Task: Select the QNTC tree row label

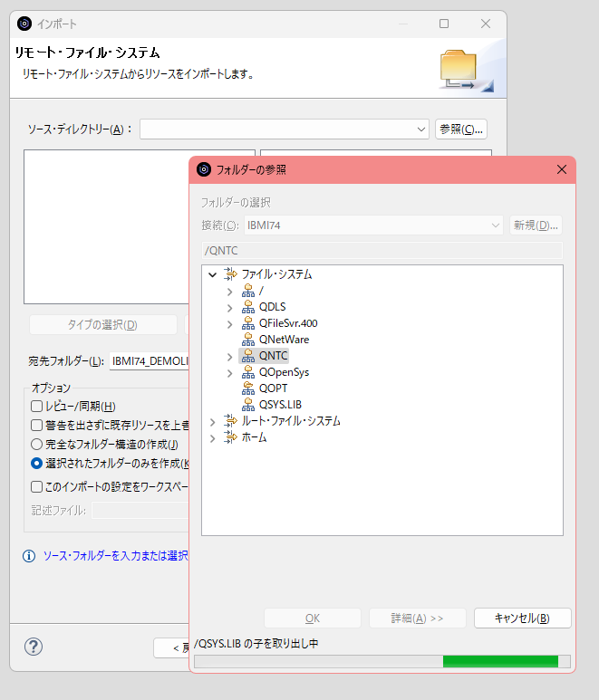Action: 274,356
